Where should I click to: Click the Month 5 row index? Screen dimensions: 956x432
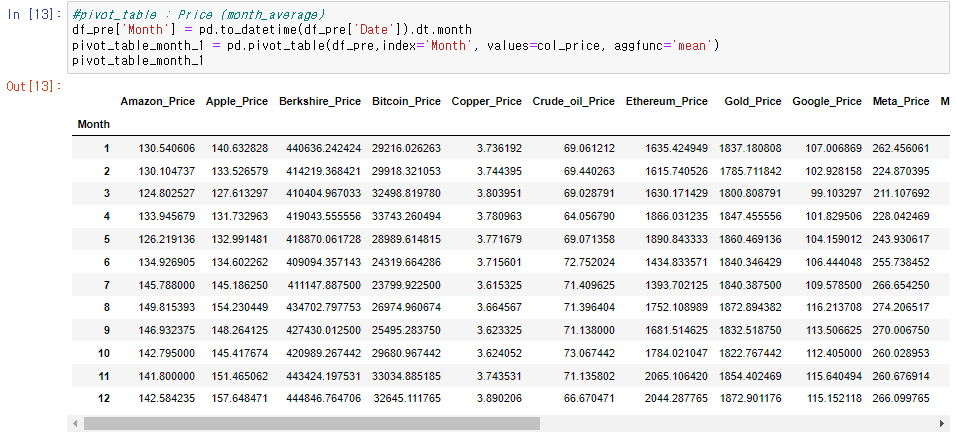click(x=107, y=239)
